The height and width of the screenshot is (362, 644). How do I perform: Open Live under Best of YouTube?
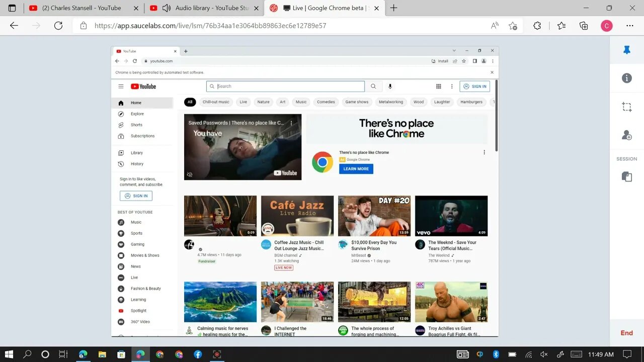[x=143, y=278]
